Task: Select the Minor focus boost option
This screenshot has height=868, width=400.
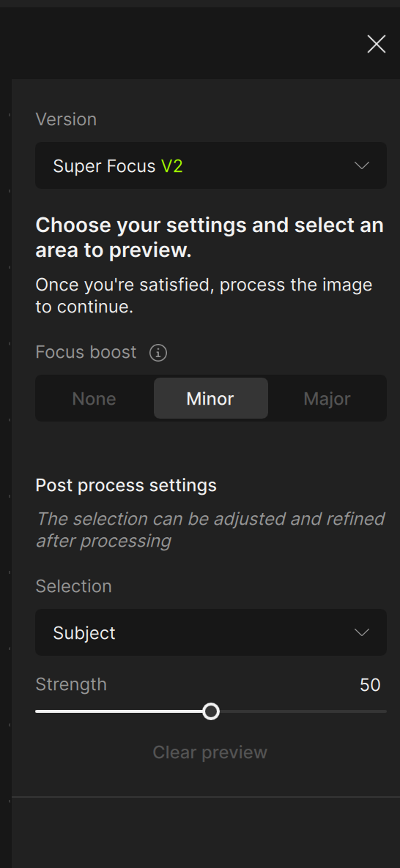Action: (210, 399)
